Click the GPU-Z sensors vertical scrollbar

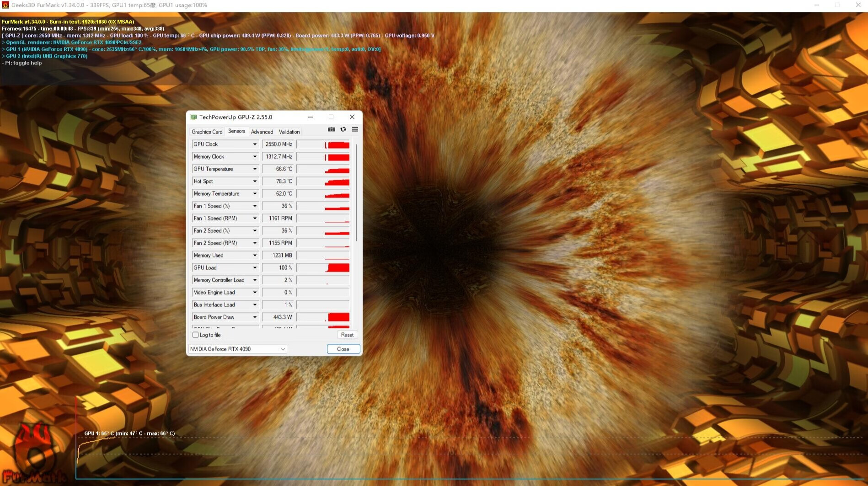356,192
